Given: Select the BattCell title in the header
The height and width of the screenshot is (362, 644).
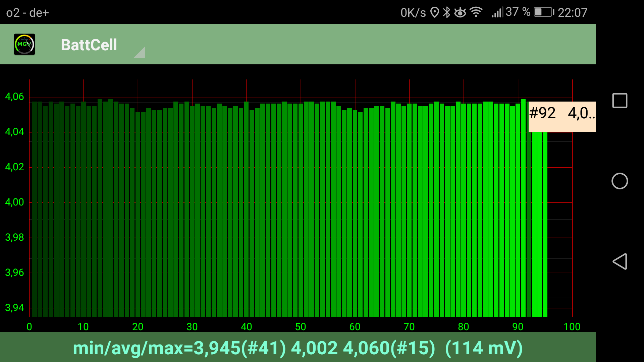Looking at the screenshot, I should pyautogui.click(x=90, y=45).
